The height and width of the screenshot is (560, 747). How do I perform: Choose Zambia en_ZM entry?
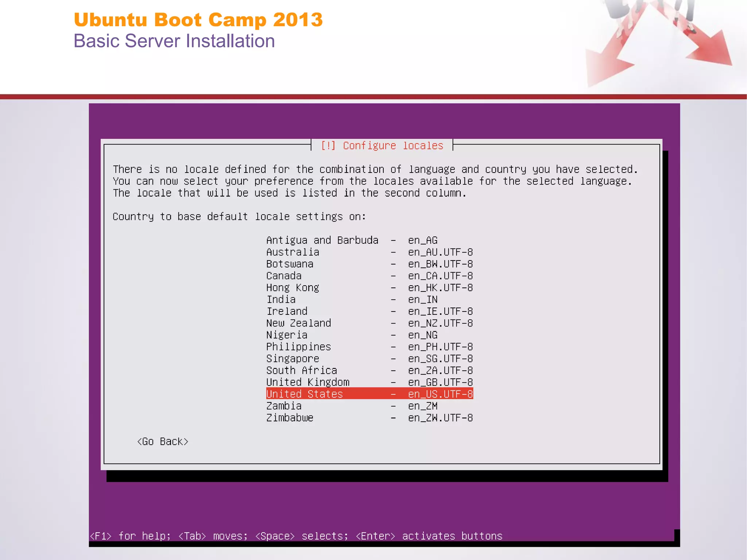369,406
